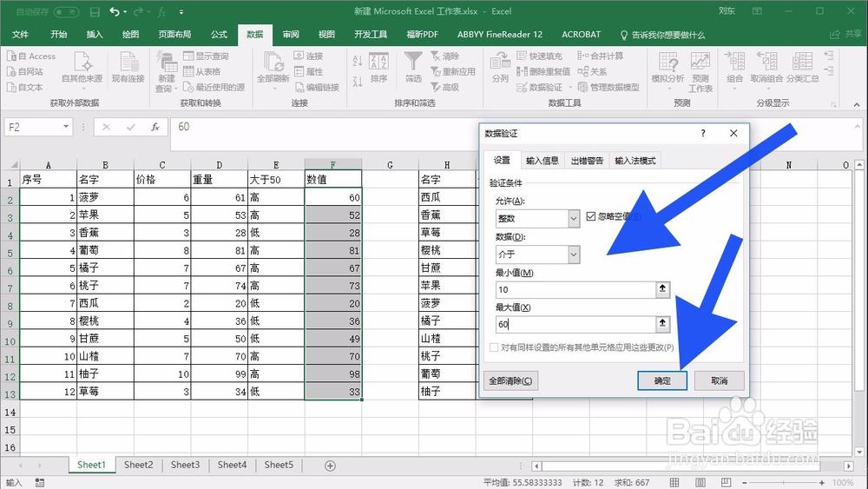Click the dialog help question mark
This screenshot has width=868, height=489.
pyautogui.click(x=703, y=133)
